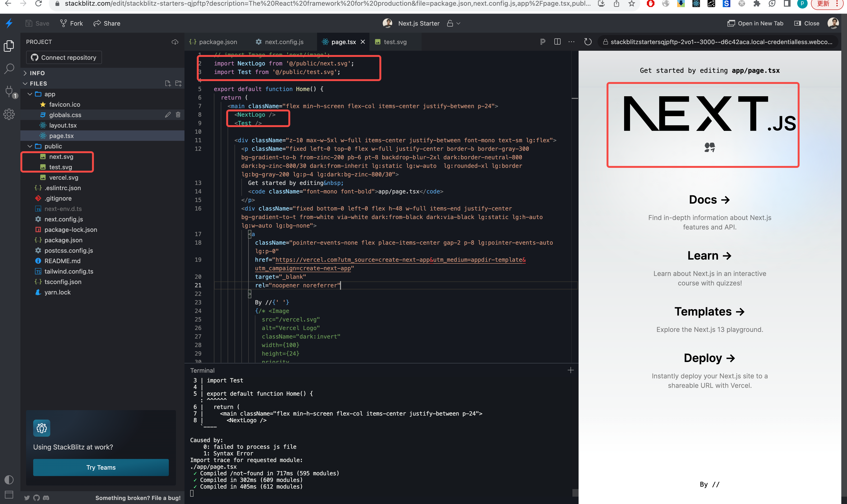Toggle dark/light theme in bottom sidebar
Screen dimensions: 847x504
click(x=9, y=480)
